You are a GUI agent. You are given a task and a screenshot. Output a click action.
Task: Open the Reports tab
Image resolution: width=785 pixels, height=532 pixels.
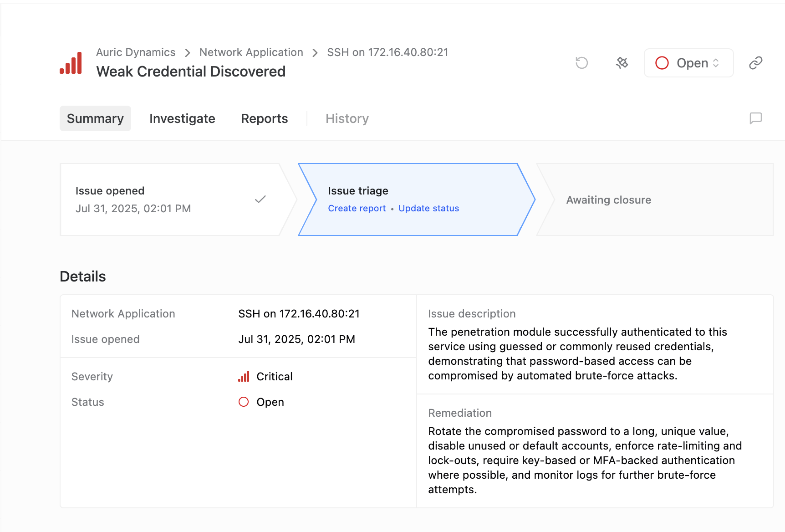tap(264, 118)
